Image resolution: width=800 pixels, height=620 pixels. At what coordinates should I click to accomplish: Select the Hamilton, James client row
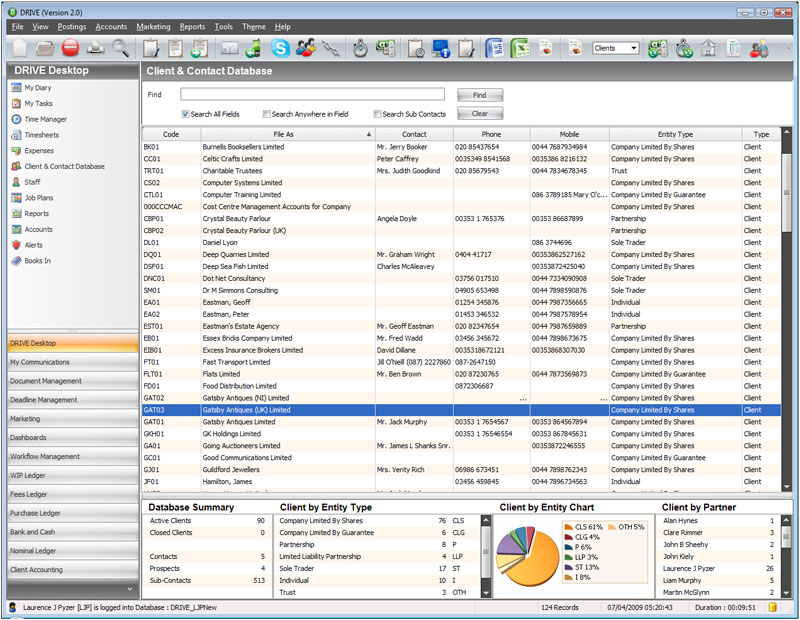click(461, 482)
